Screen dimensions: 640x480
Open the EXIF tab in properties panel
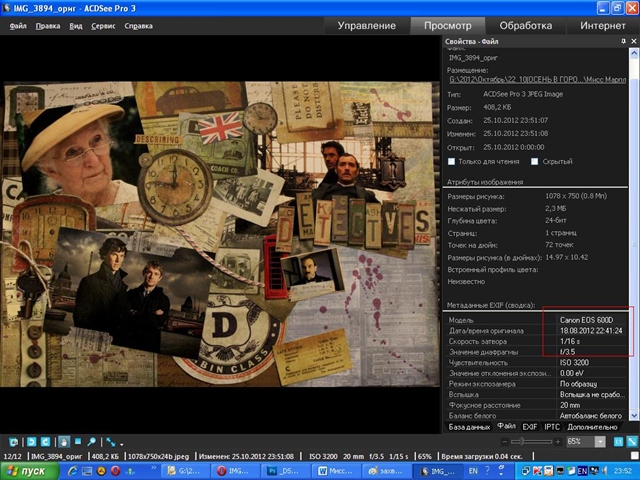530,426
